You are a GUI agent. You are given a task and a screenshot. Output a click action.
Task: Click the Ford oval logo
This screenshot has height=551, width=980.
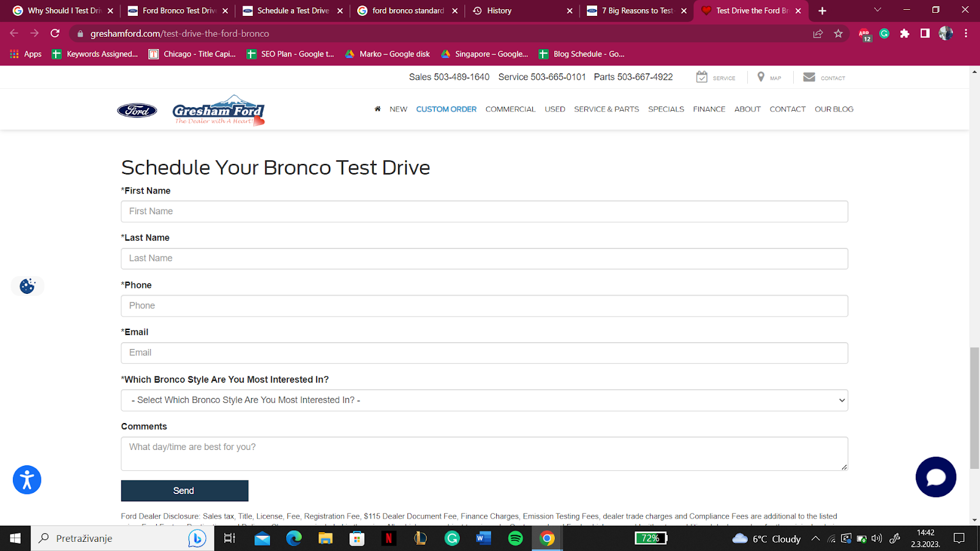137,110
